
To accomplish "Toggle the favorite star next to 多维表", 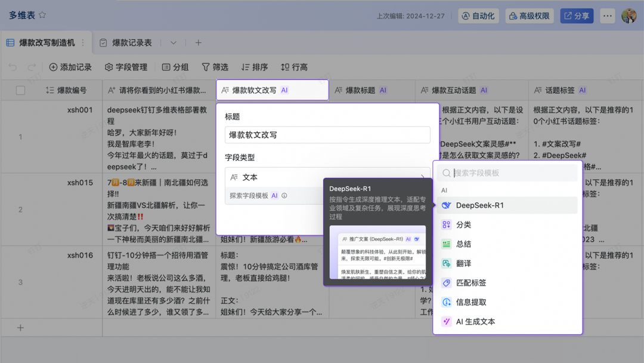I will [42, 15].
